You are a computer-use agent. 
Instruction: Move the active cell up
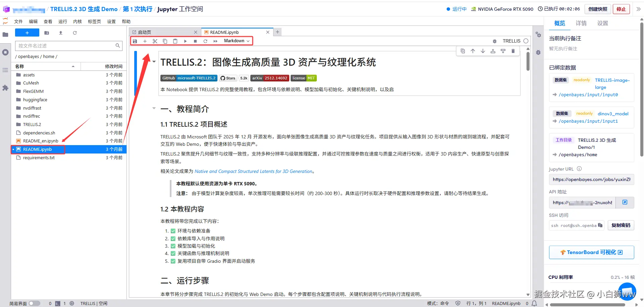point(473,51)
